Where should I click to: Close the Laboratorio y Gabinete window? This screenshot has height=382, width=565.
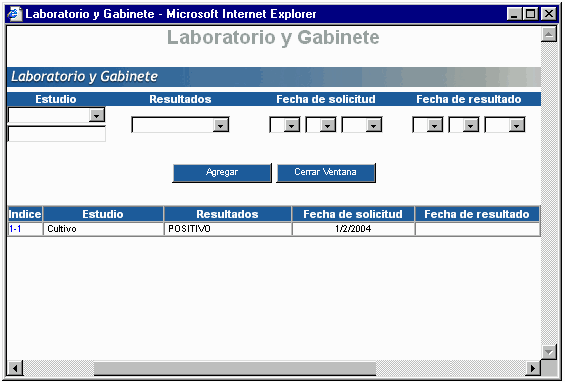549,14
